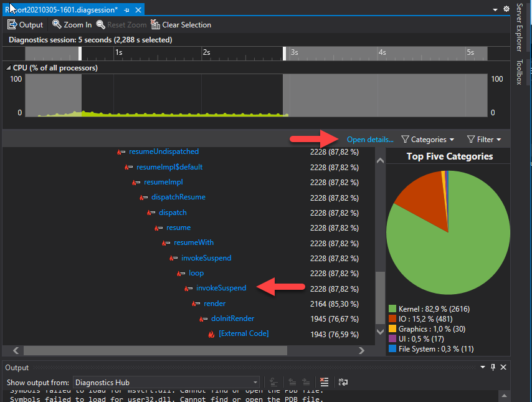The image size is (532, 402).
Task: Click flame icon beside External Code
Action: [x=212, y=334]
